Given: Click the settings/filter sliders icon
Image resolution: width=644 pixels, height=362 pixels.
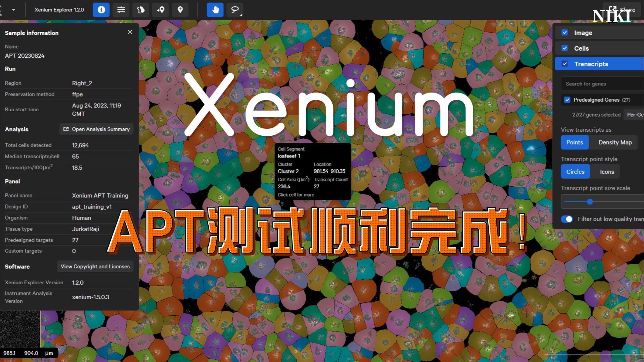Looking at the screenshot, I should 121,9.
